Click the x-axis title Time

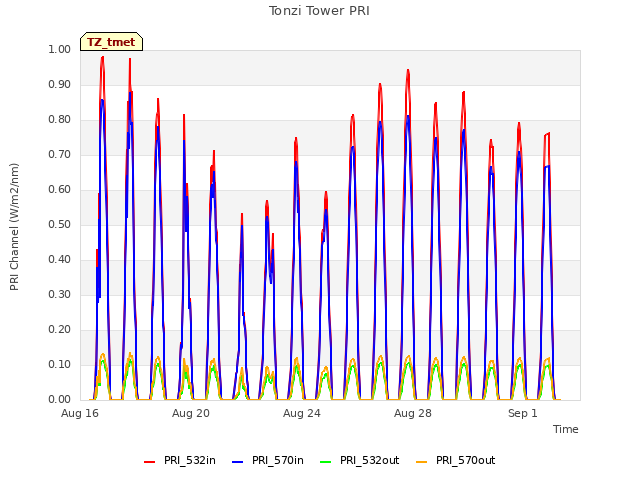(x=566, y=429)
